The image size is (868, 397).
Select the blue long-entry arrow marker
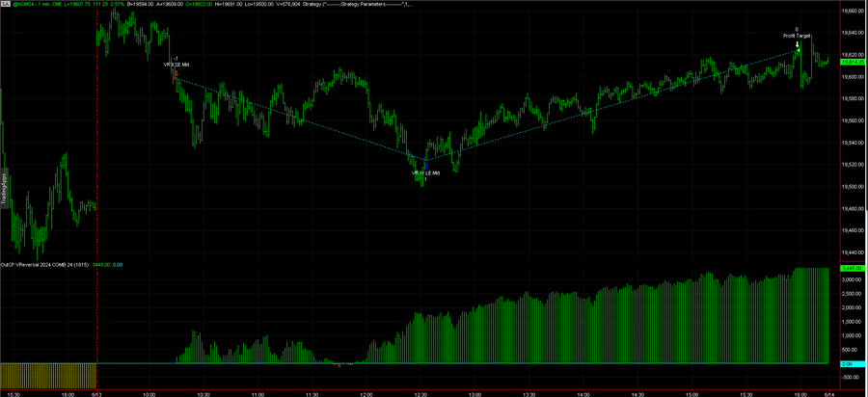[425, 166]
